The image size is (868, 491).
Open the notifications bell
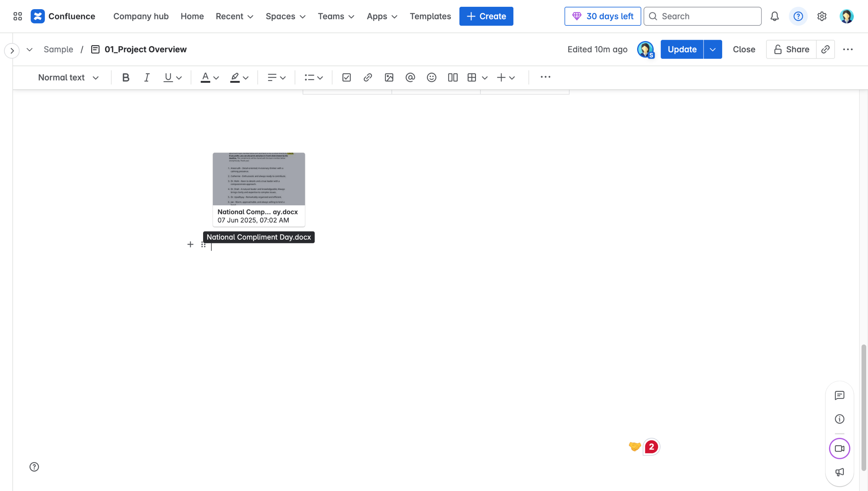click(774, 16)
